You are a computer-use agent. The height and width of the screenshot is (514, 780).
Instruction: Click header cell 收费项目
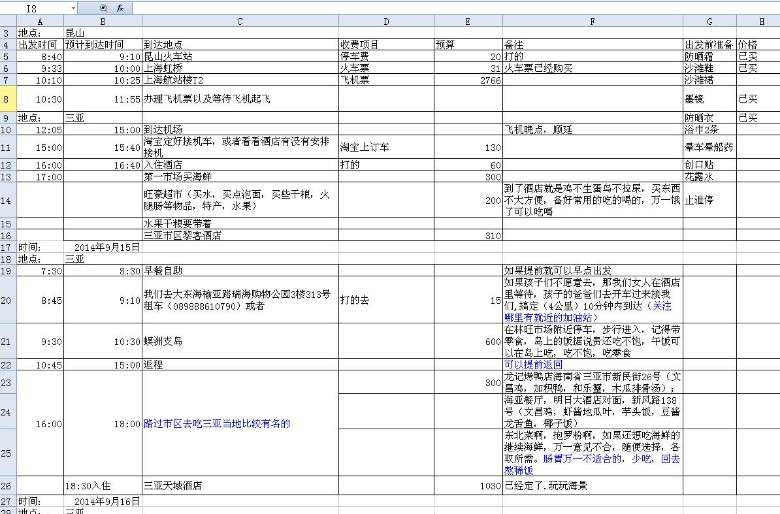[387, 45]
